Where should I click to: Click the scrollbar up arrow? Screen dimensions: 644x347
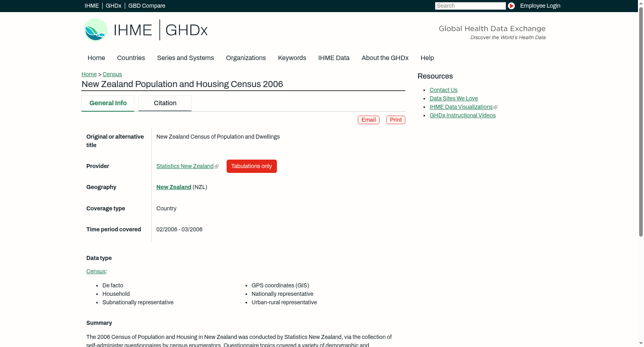point(641,3)
